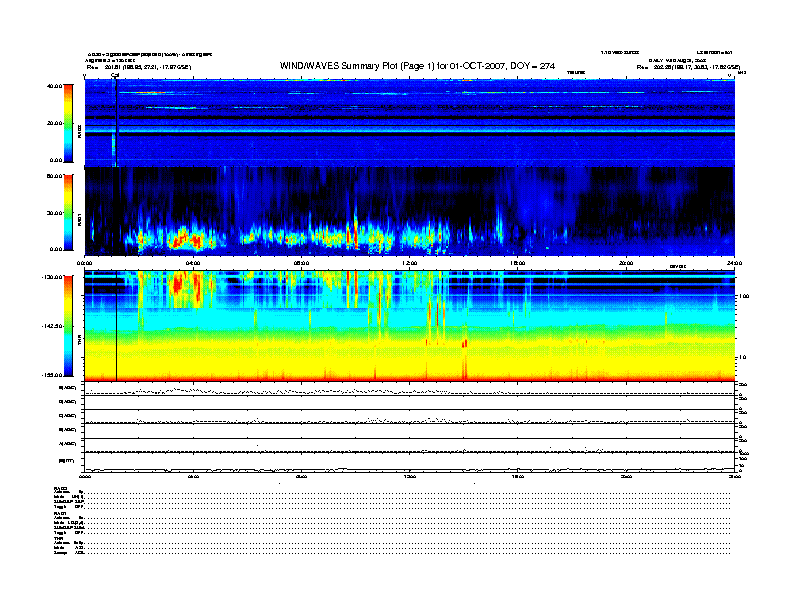The height and width of the screenshot is (612, 792).
Task: Click the RAD2 spectrogram panel
Action: click(x=410, y=123)
